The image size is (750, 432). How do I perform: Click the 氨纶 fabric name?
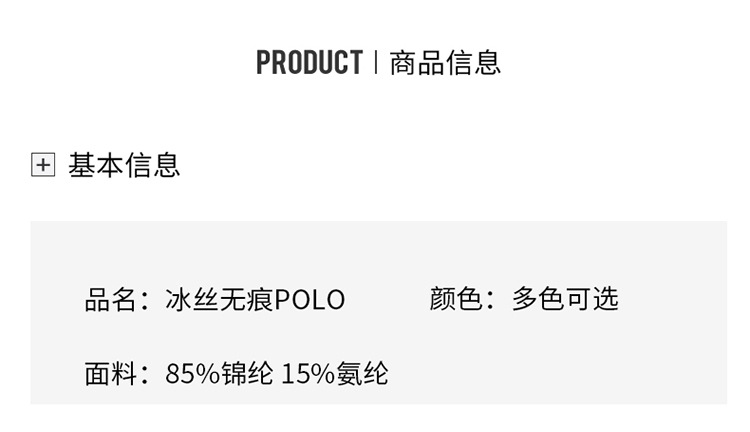click(x=362, y=374)
